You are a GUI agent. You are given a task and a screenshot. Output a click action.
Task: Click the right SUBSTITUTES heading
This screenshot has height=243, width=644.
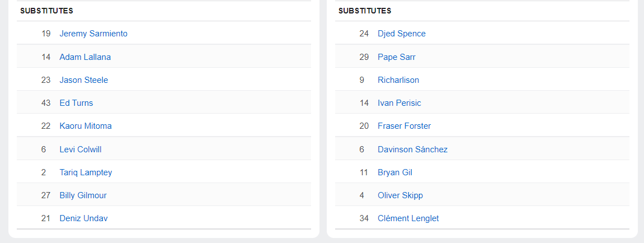click(365, 11)
